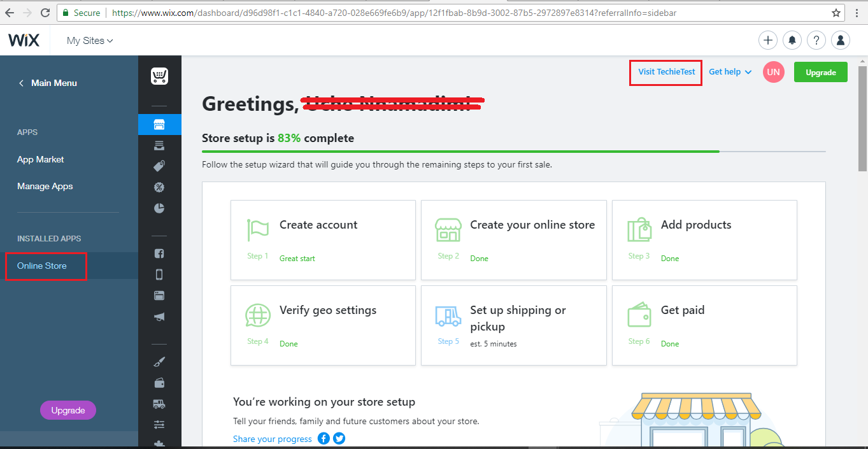The image size is (868, 449).
Task: Click the green Upgrade button
Action: 821,72
